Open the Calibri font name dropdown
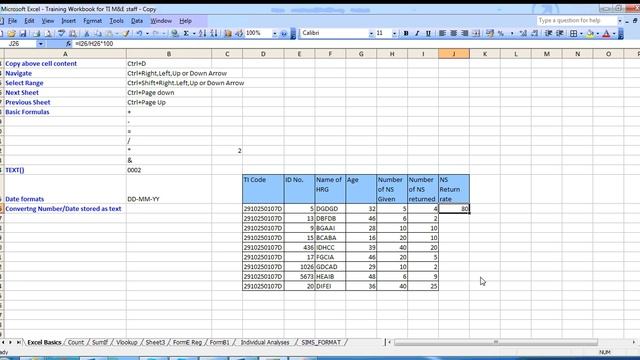The image size is (640, 360). [371, 33]
